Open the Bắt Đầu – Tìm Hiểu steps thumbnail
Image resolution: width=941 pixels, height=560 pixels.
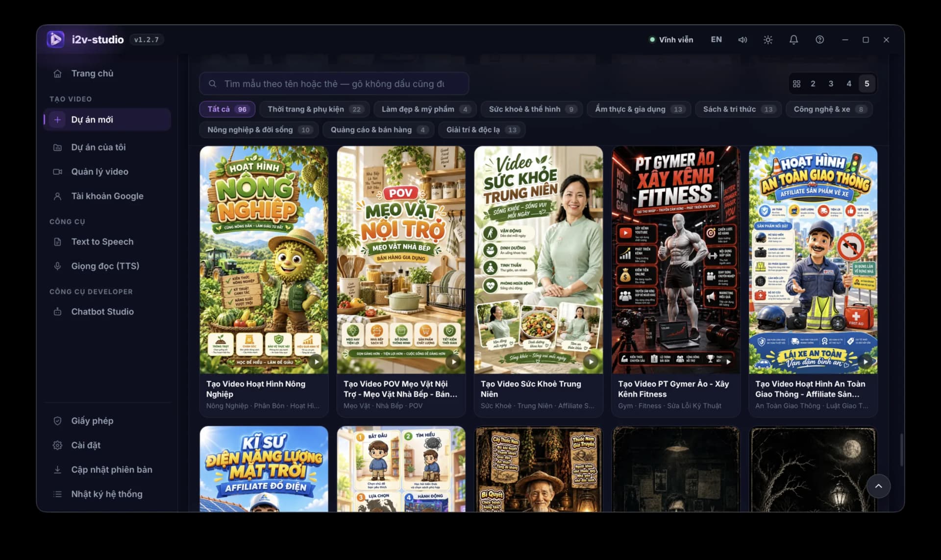click(x=401, y=469)
